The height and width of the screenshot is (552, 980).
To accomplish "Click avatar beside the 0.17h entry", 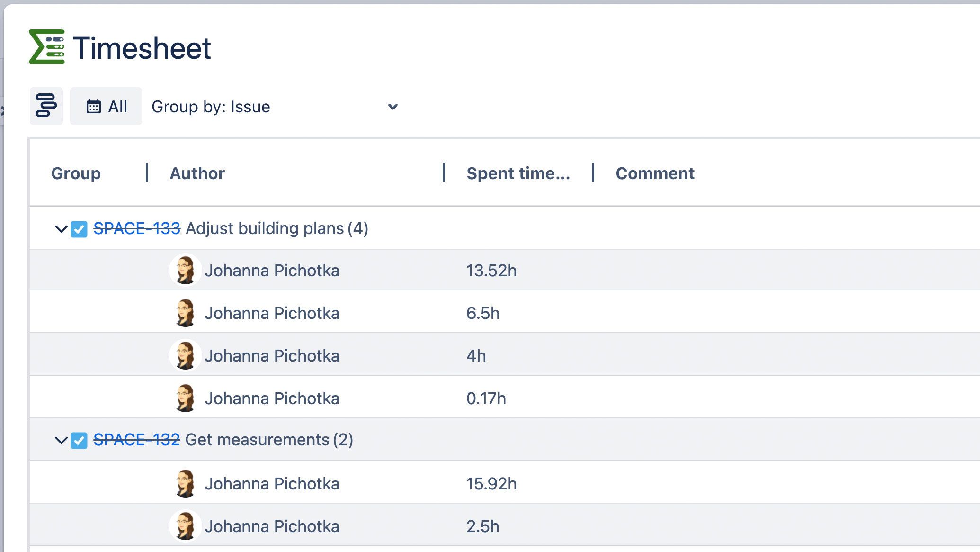I will 185,398.
